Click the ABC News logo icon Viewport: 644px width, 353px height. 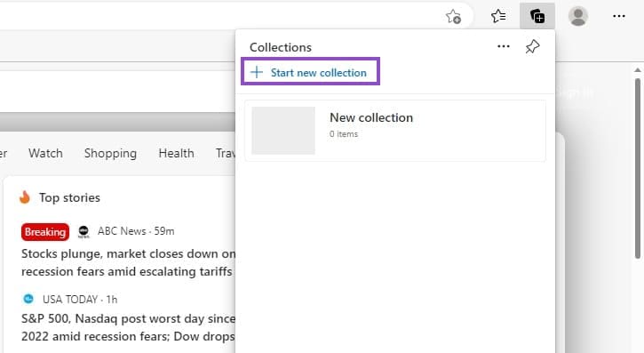[x=83, y=232]
